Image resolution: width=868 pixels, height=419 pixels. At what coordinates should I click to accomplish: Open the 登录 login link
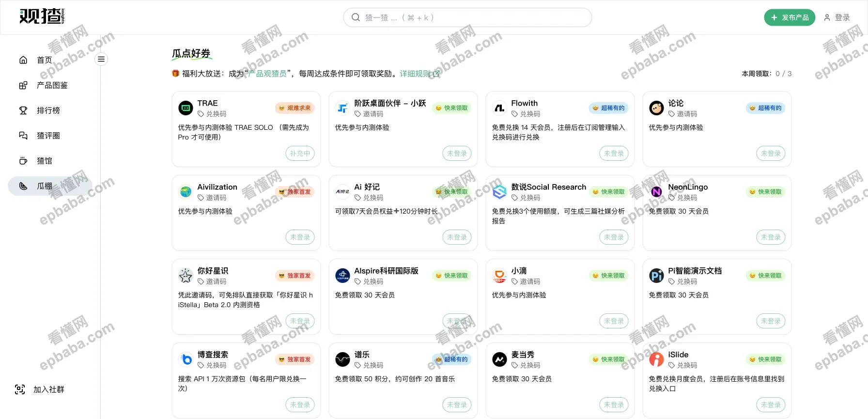coord(837,17)
